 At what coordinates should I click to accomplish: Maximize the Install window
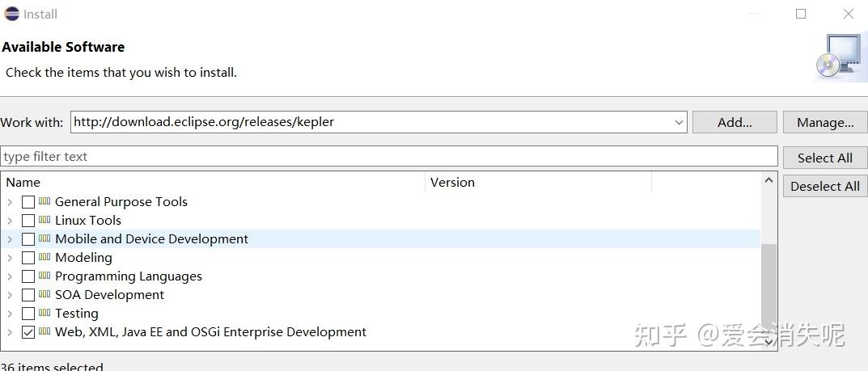tap(801, 14)
